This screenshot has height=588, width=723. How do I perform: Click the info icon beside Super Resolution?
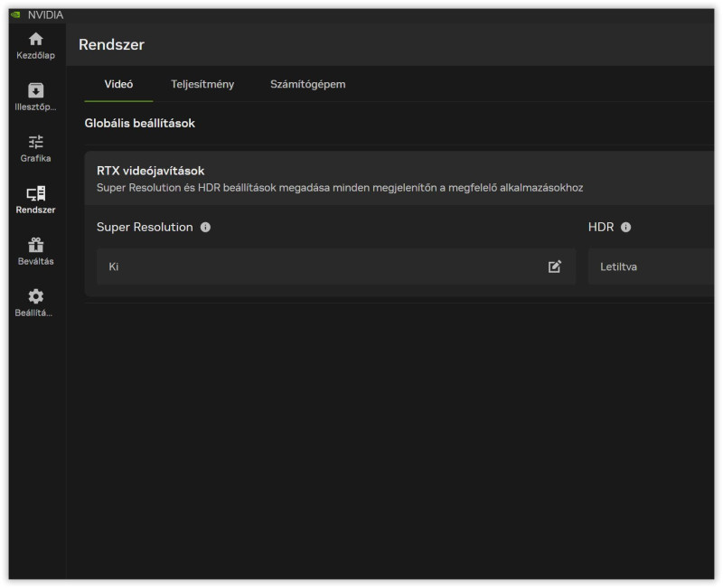(x=205, y=227)
